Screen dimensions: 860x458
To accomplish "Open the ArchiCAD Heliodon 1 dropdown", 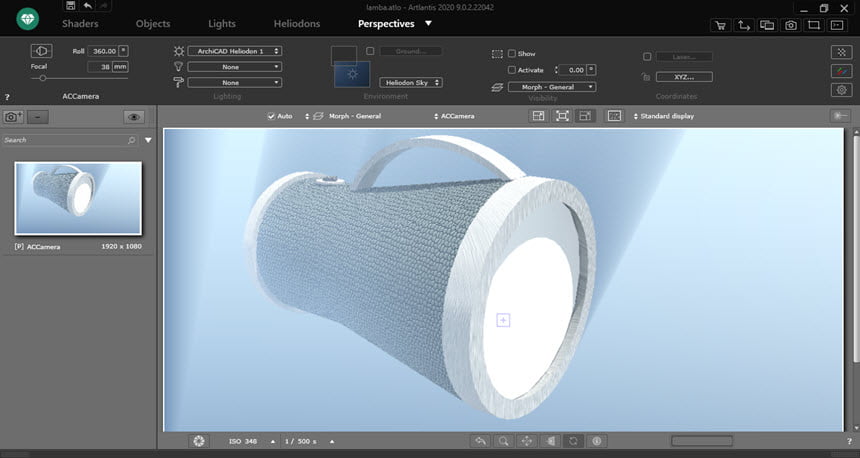I will (235, 51).
